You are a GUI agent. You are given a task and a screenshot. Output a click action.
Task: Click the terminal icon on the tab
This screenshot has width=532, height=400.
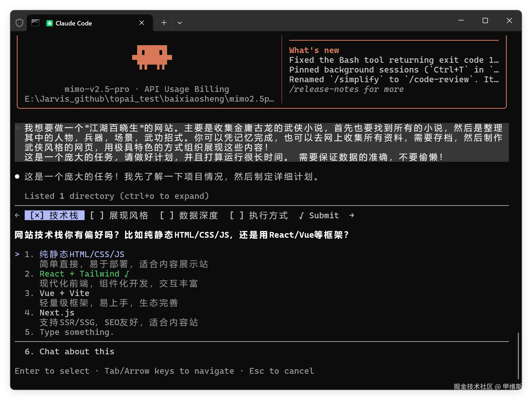point(35,23)
